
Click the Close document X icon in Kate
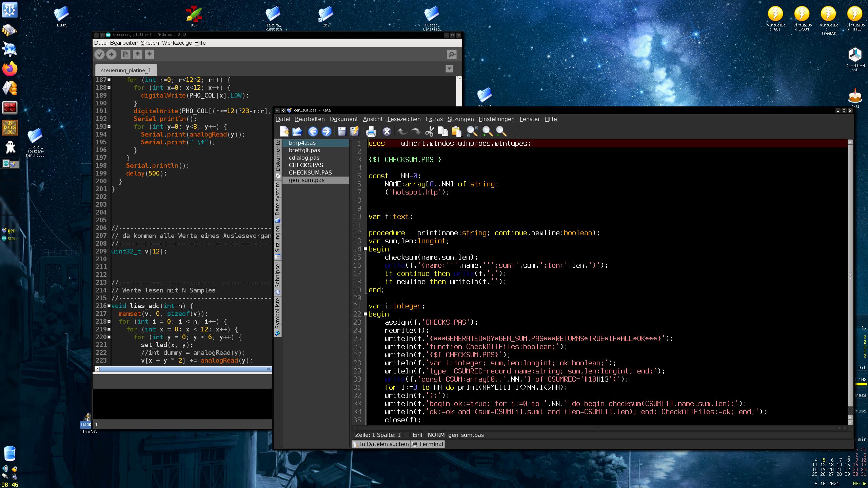387,131
